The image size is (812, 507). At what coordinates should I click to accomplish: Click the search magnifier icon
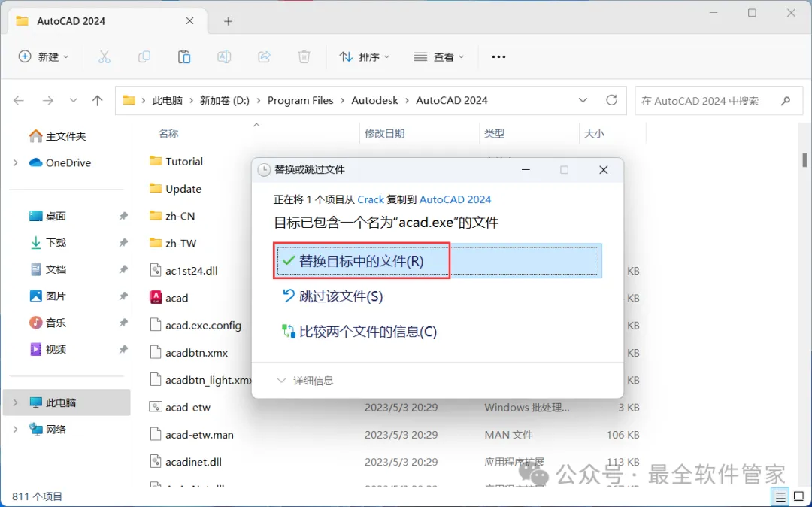(x=786, y=101)
